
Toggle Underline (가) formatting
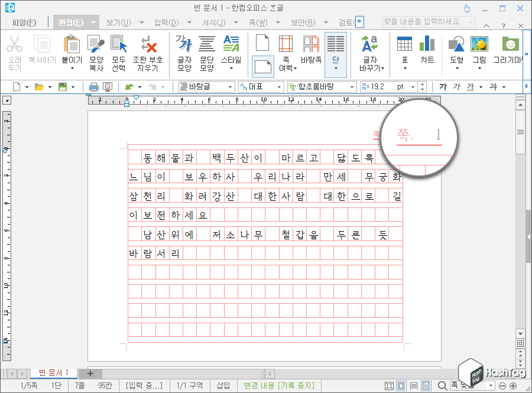click(471, 87)
